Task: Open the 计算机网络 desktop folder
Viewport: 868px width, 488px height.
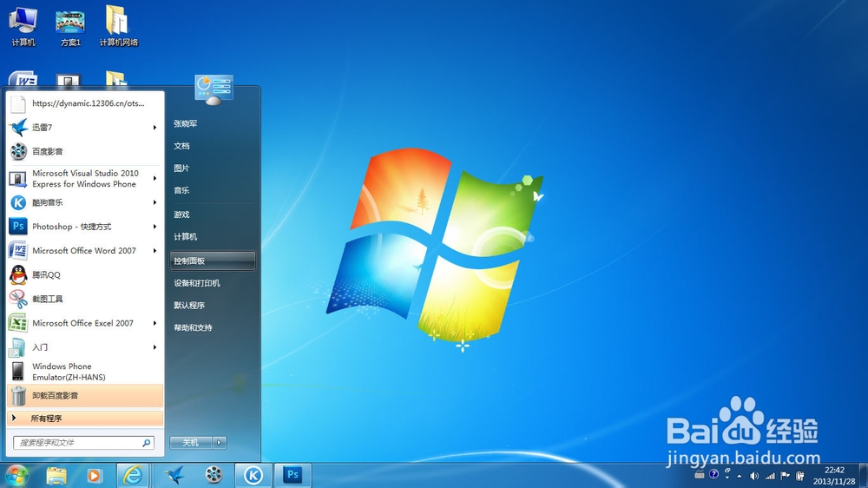Action: (x=118, y=27)
